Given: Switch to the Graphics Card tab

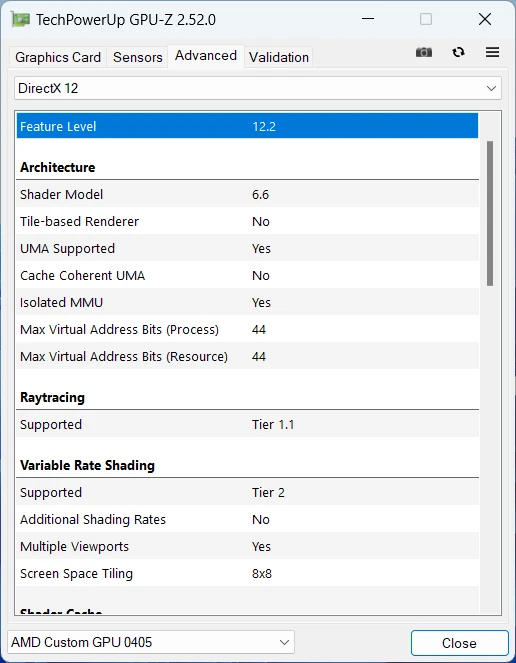Looking at the screenshot, I should pyautogui.click(x=58, y=57).
